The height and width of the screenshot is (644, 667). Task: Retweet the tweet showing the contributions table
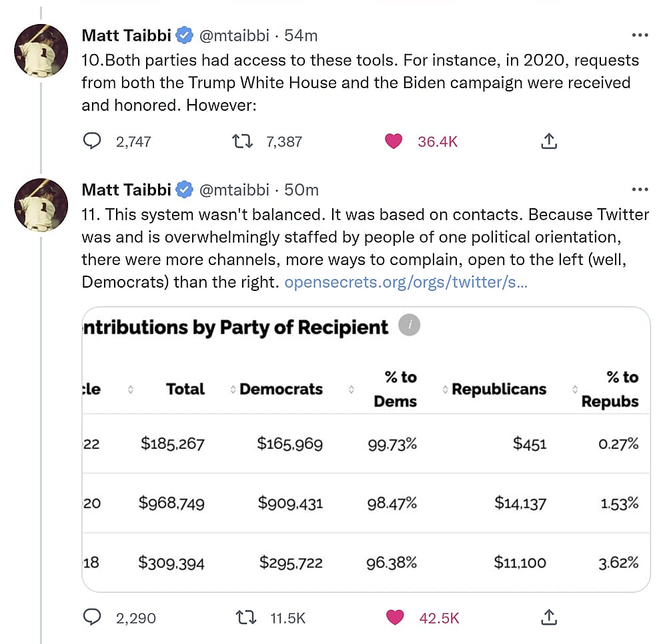click(246, 617)
